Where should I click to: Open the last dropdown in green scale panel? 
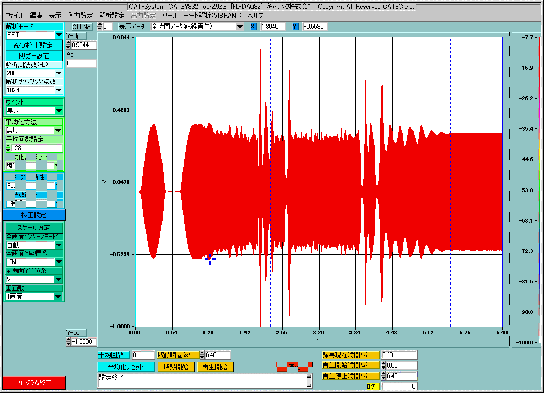click(58, 297)
